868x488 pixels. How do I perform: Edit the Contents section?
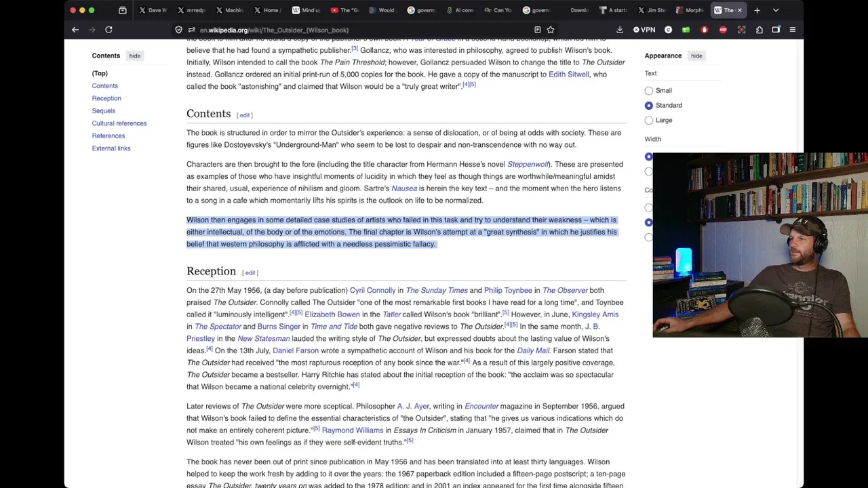pos(245,115)
